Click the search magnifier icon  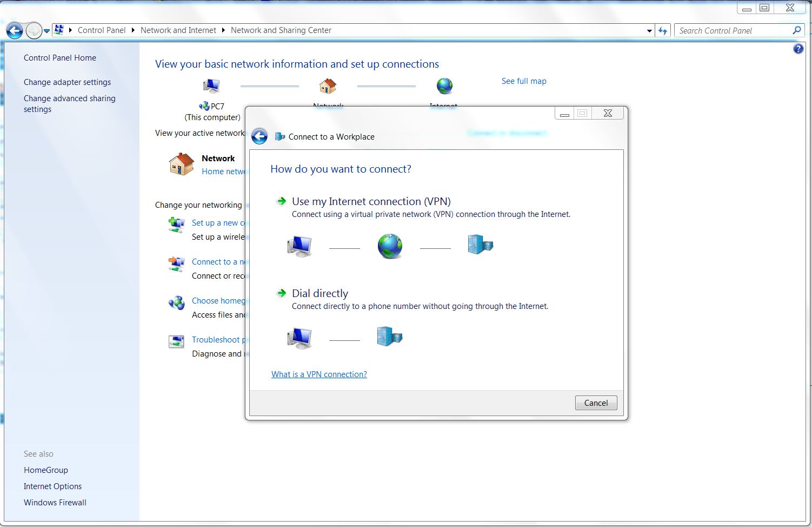click(796, 30)
